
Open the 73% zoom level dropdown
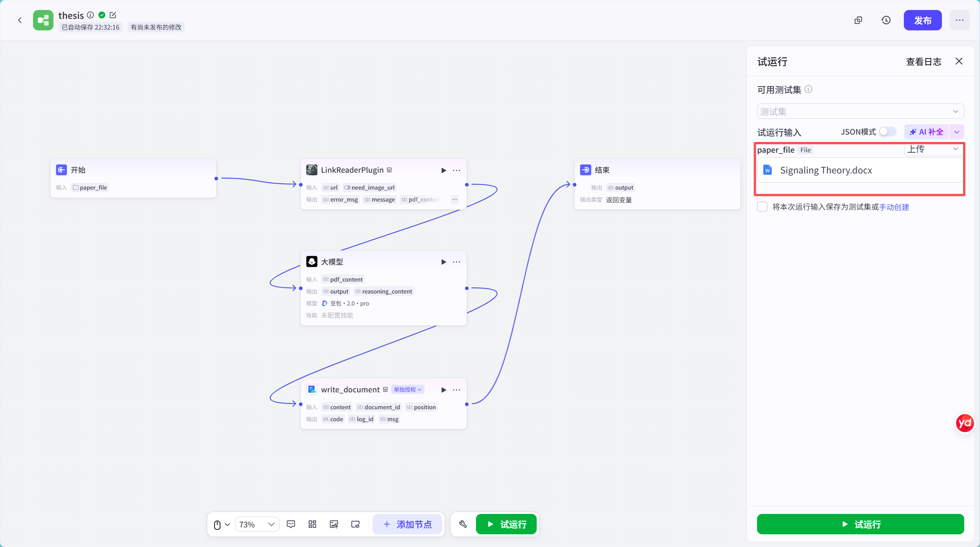(x=257, y=524)
